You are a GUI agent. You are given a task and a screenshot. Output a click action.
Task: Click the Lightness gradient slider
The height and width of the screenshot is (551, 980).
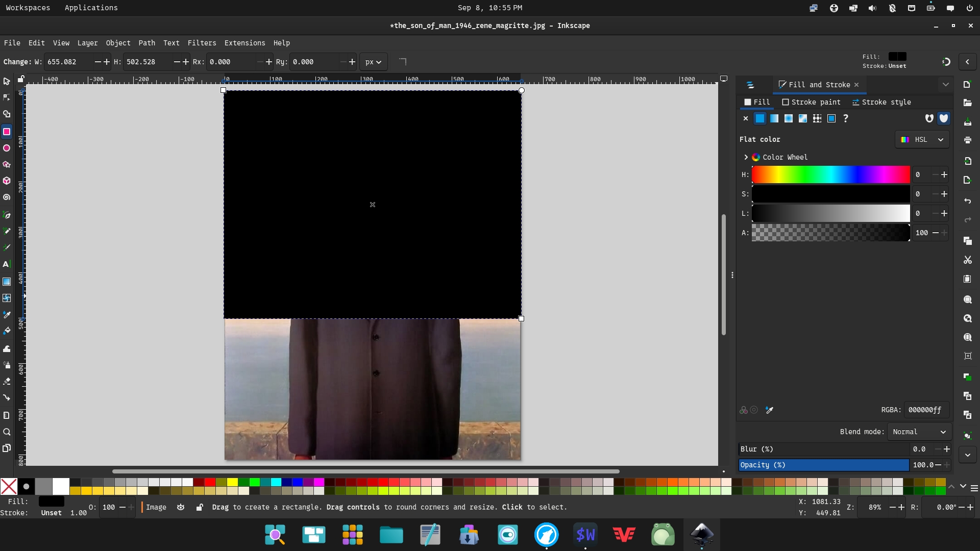pyautogui.click(x=830, y=213)
